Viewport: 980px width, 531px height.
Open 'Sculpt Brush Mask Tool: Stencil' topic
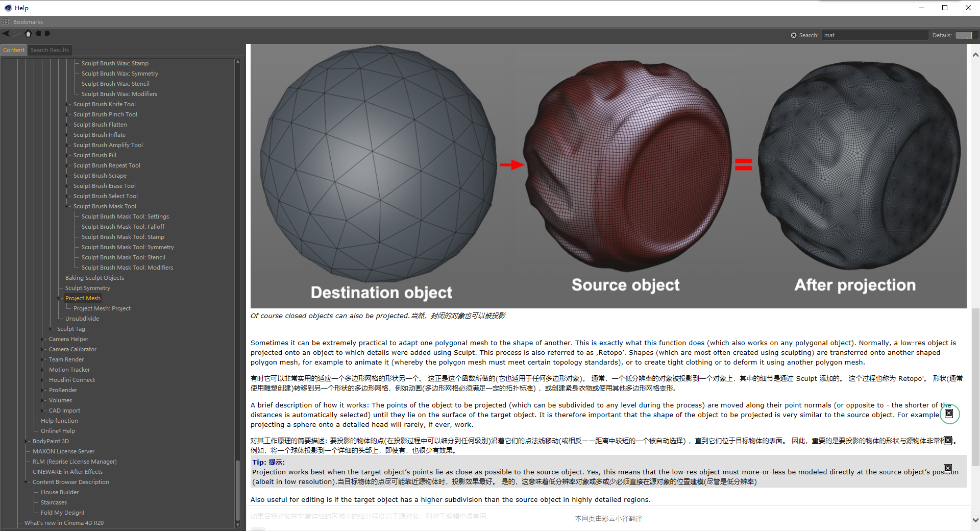124,257
